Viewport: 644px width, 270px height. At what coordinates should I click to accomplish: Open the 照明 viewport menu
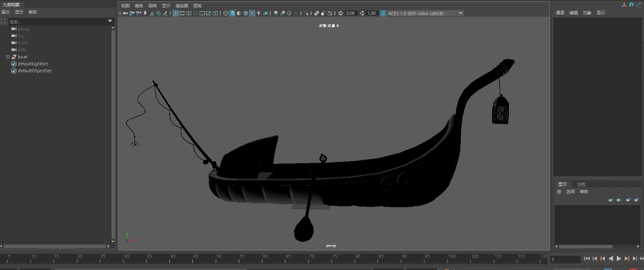pos(153,6)
